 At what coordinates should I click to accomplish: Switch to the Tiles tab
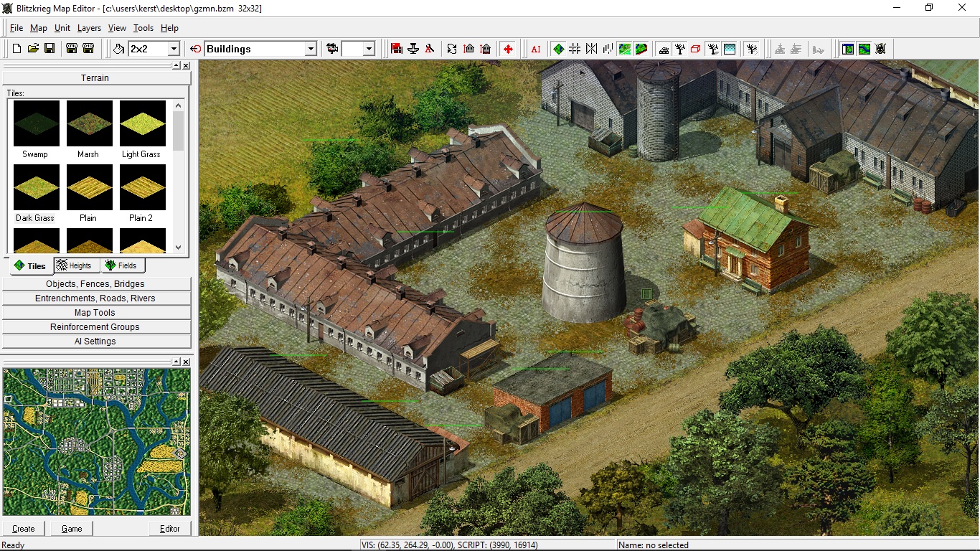tap(29, 265)
